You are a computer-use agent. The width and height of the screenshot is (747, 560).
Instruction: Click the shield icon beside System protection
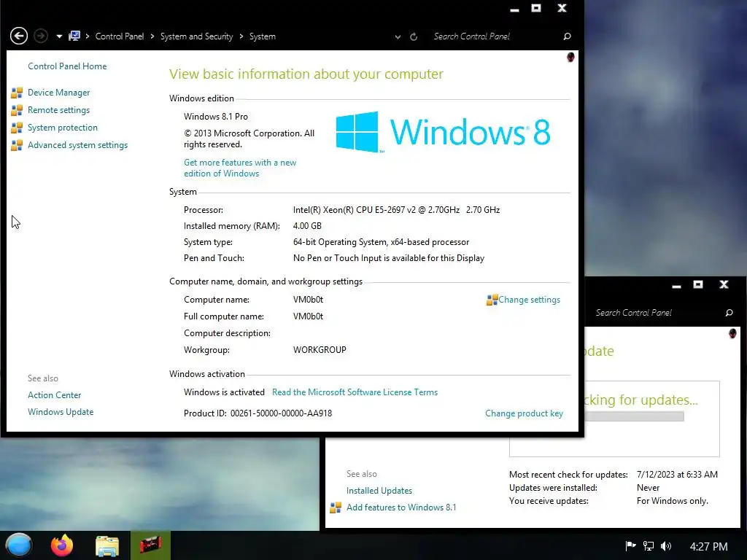click(17, 128)
